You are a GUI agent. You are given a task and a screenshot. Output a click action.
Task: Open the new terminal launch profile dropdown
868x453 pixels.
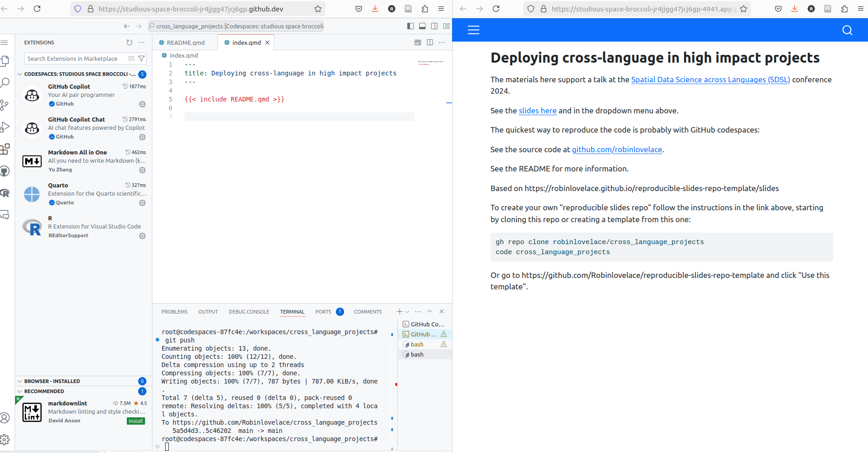click(407, 312)
